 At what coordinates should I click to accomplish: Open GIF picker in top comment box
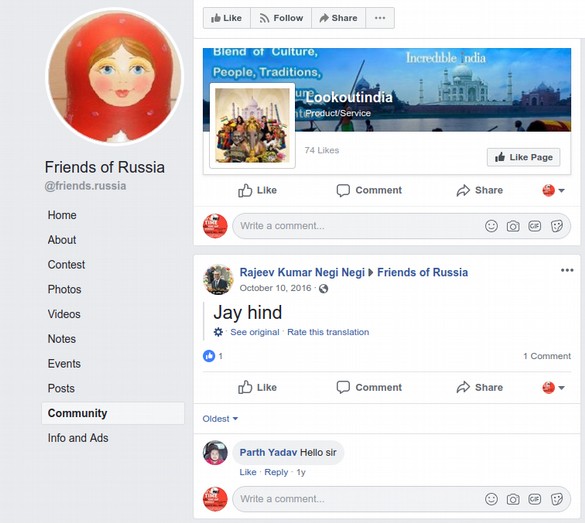535,226
